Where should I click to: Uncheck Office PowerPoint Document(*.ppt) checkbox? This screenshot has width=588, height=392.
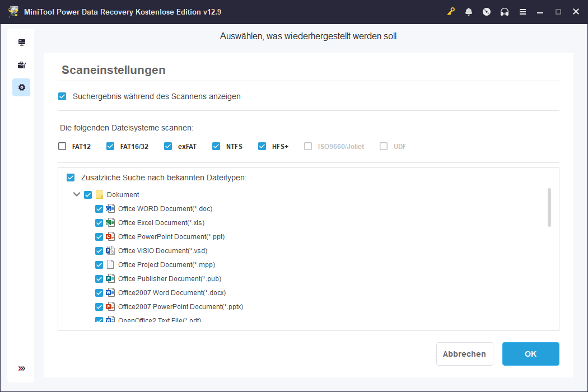click(99, 237)
